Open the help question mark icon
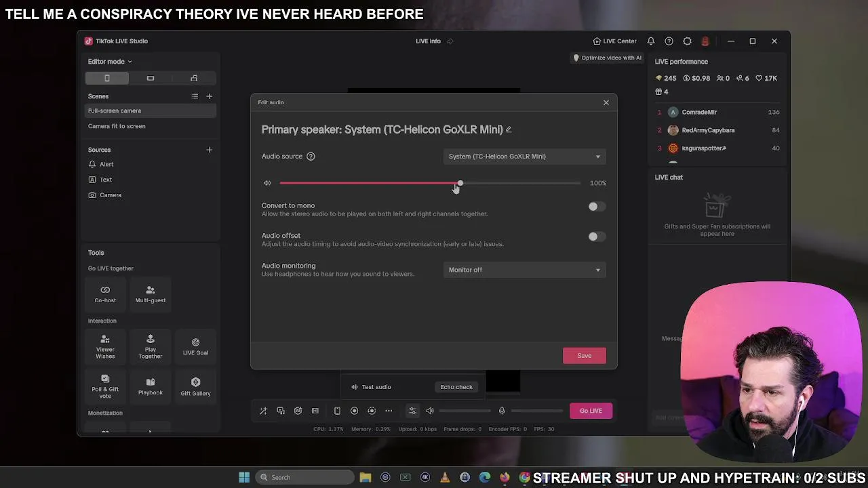The image size is (868, 488). click(669, 41)
